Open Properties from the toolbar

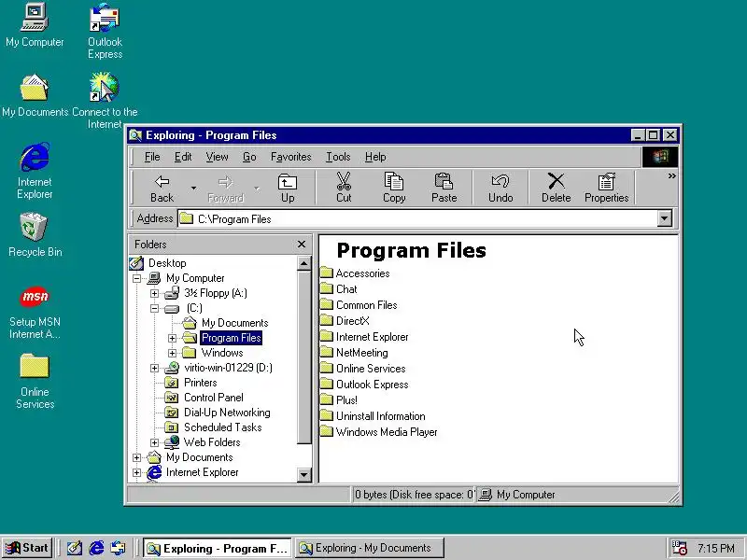point(606,189)
